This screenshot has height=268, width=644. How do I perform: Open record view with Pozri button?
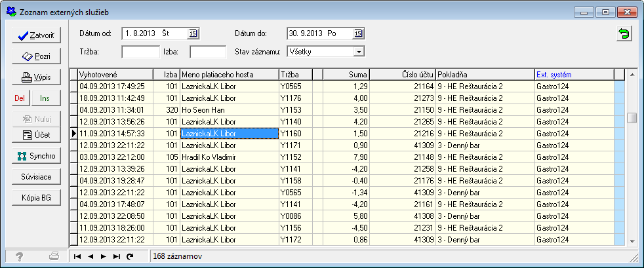(36, 56)
